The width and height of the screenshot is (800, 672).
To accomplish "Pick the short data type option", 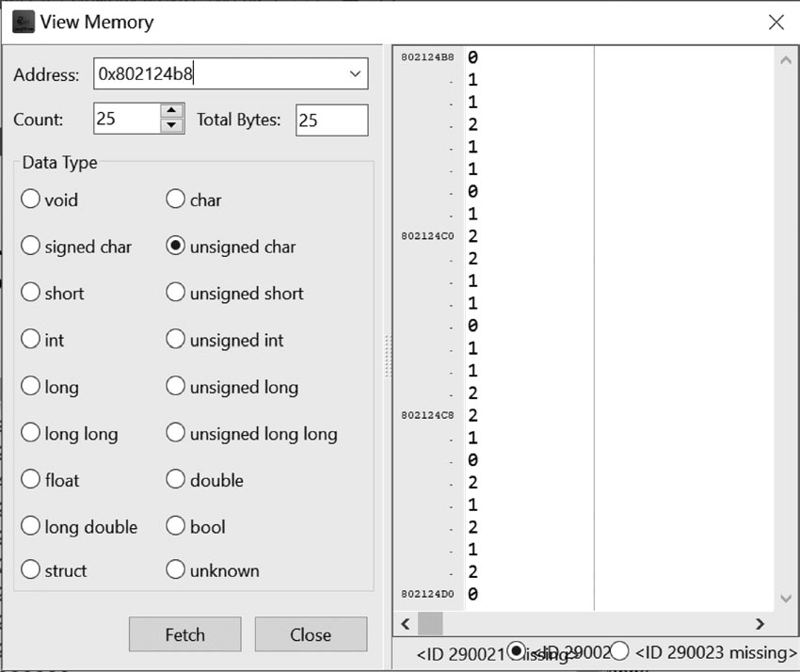I will pyautogui.click(x=30, y=293).
